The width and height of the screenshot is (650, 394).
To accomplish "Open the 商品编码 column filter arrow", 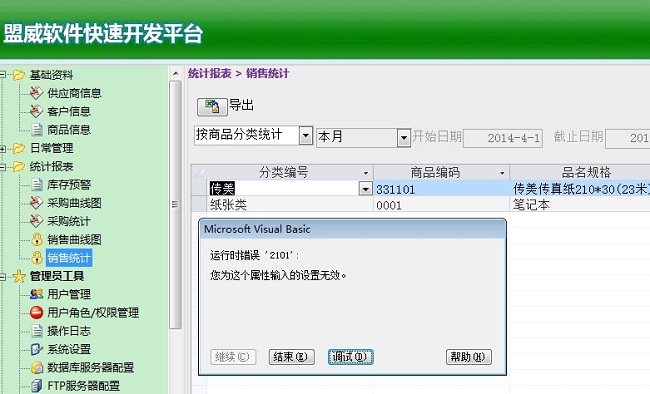I will point(502,173).
